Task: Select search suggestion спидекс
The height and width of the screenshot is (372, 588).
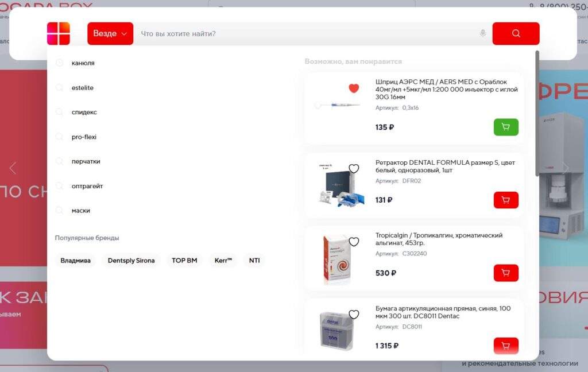Action: point(84,112)
